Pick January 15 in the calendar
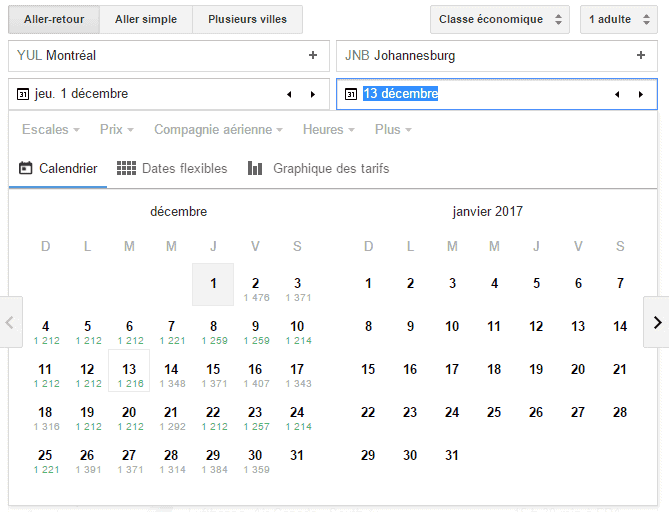Screen dimensions: 669x512 [368, 369]
